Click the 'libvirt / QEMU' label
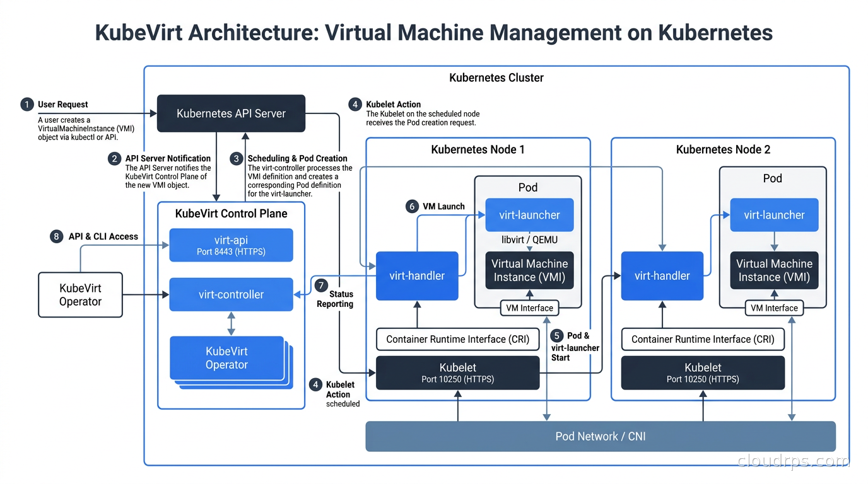 (x=529, y=239)
